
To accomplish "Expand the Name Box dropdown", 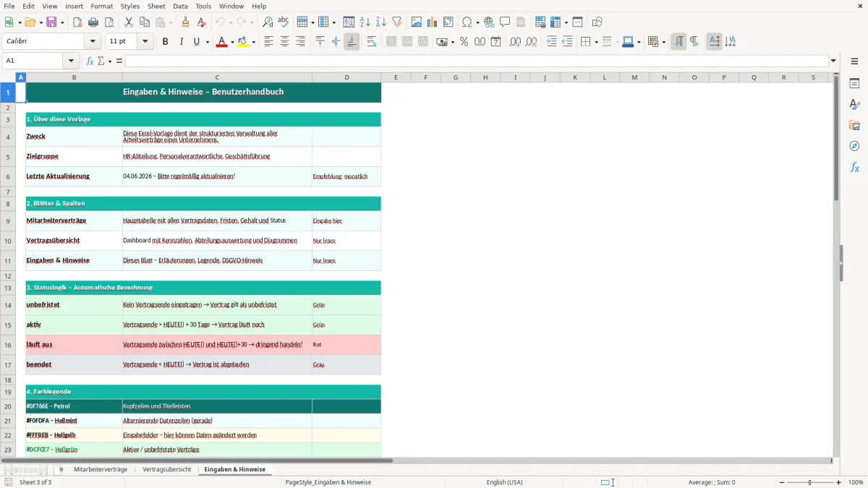I will click(71, 61).
